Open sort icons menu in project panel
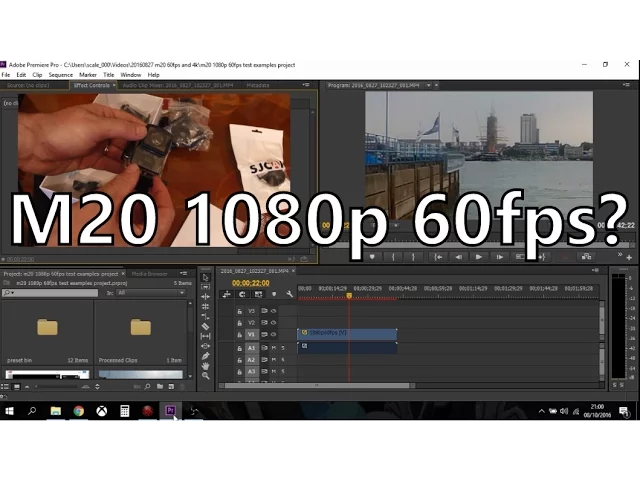640x480 pixels. [x=97, y=387]
